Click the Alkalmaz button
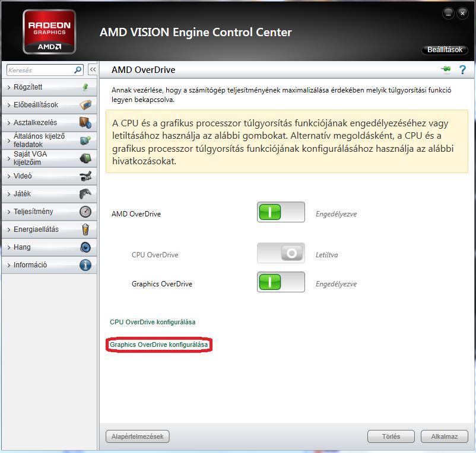476x453 pixels. [x=445, y=436]
